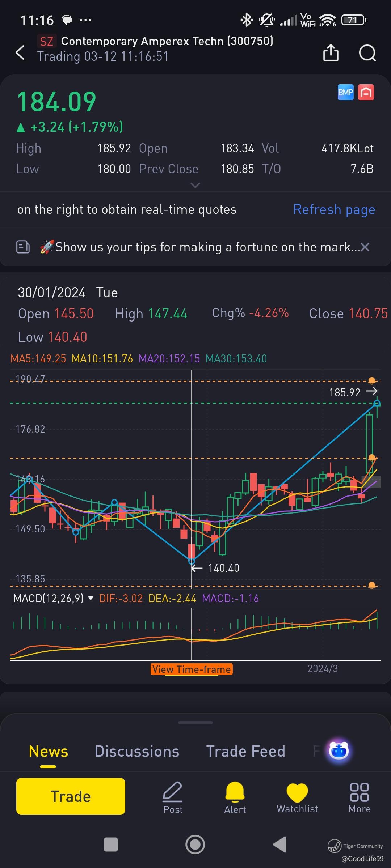Image resolution: width=391 pixels, height=868 pixels.
Task: Tap the View Time-frame button
Action: [192, 669]
